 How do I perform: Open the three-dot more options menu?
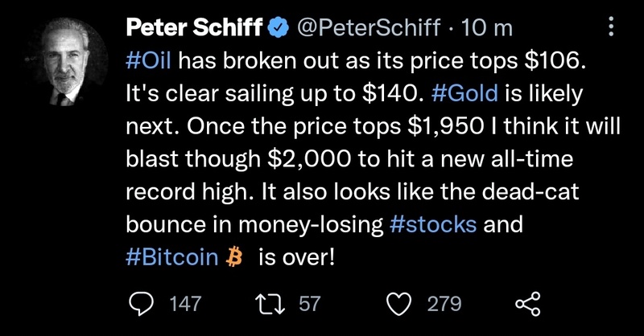click(x=615, y=28)
